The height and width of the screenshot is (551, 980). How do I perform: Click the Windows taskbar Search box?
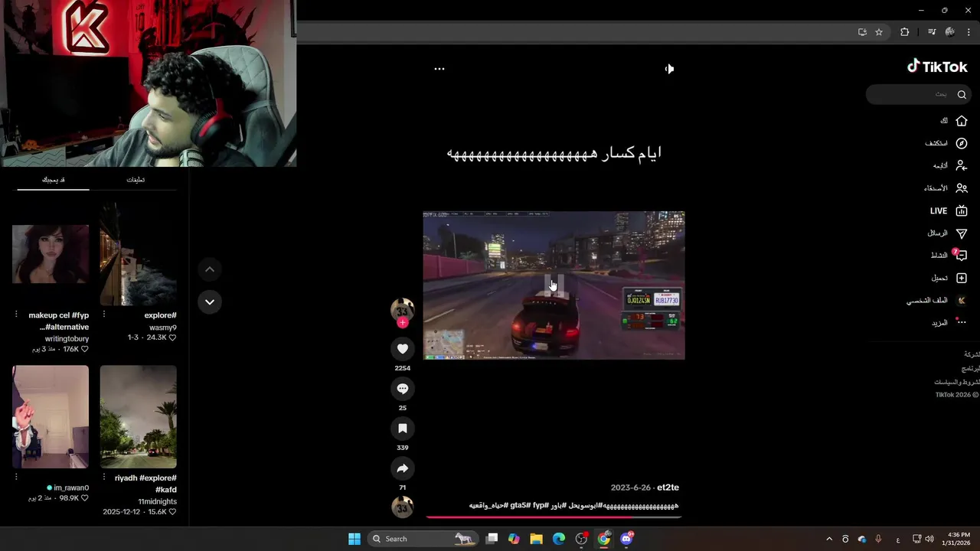[423, 539]
